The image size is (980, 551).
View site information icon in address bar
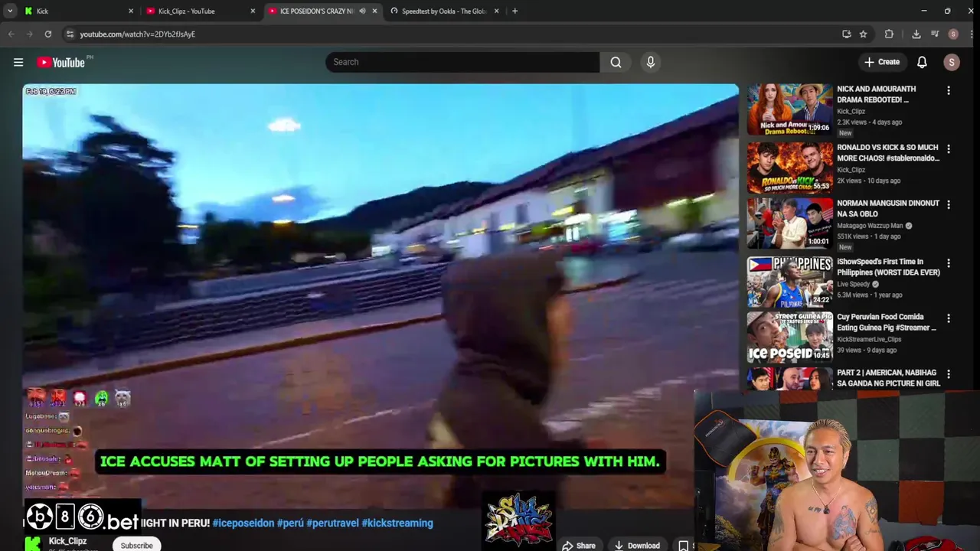point(70,34)
